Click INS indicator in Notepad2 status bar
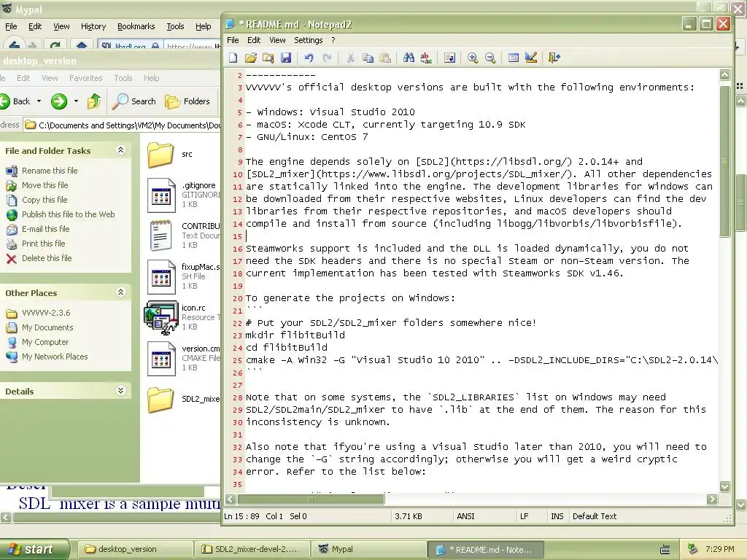The height and width of the screenshot is (560, 747). pyautogui.click(x=557, y=516)
